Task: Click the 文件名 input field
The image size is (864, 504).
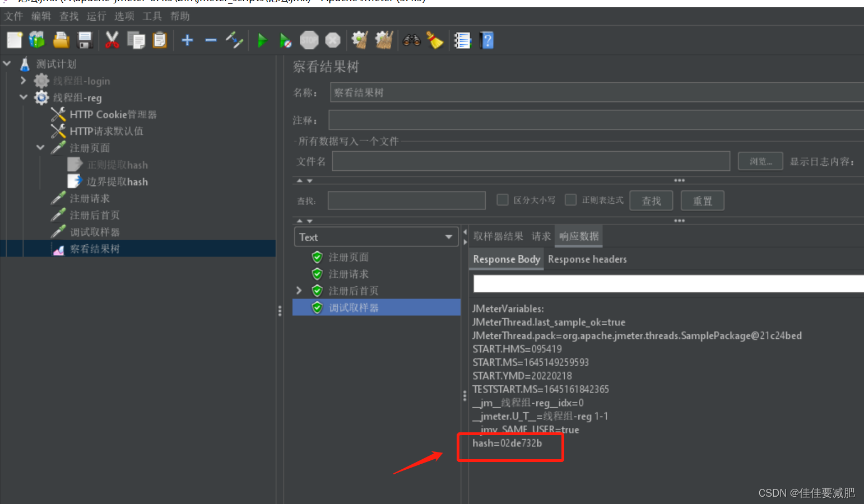Action: [x=531, y=161]
